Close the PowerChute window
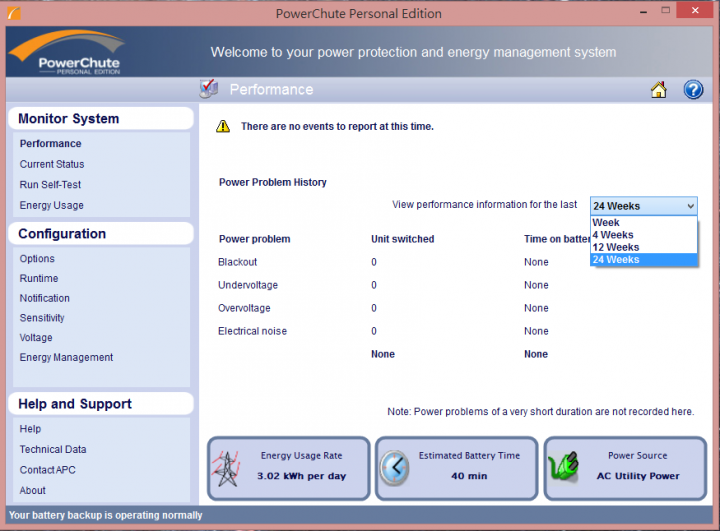 click(695, 10)
